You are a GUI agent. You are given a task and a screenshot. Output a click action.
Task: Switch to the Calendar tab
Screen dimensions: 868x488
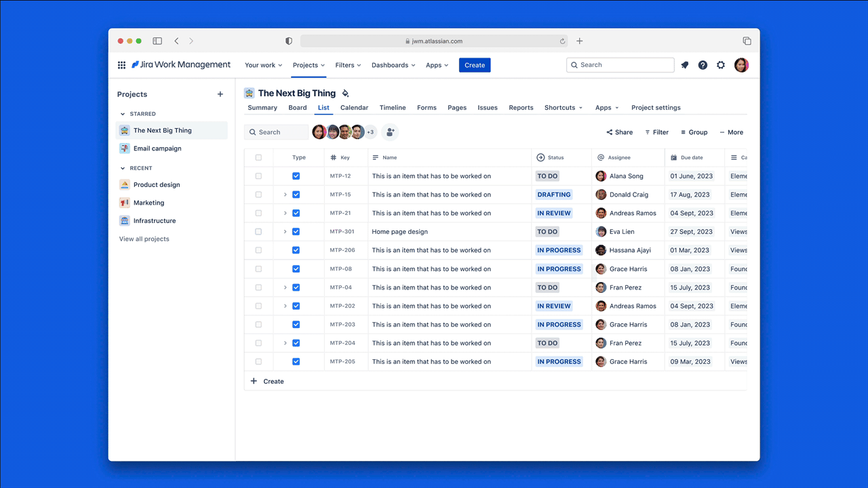[354, 108]
